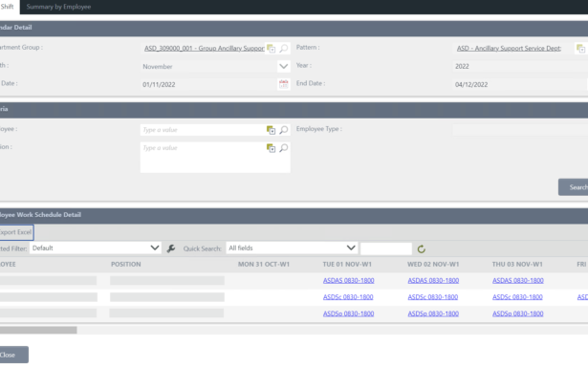Image resolution: width=588 pixels, height=367 pixels.
Task: Open ASDSp 0830-1800 shift link on Thursday
Action: (518, 313)
